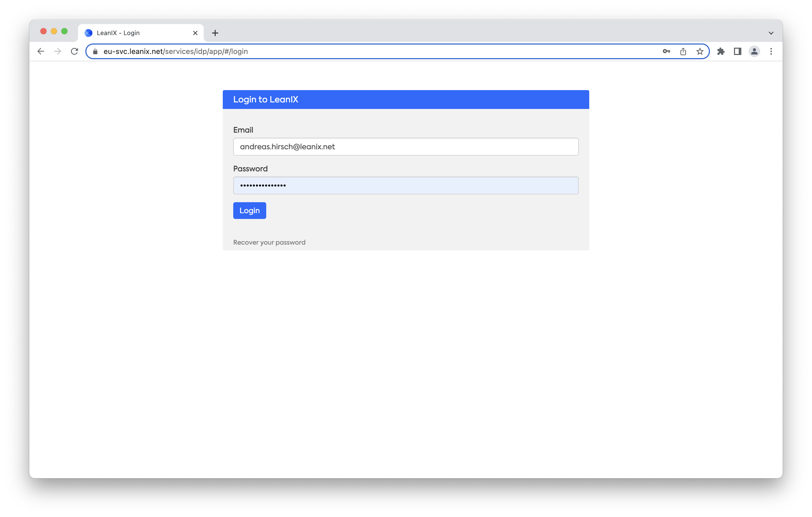
Task: Close the LeanIX - Login tab
Action: pyautogui.click(x=195, y=33)
